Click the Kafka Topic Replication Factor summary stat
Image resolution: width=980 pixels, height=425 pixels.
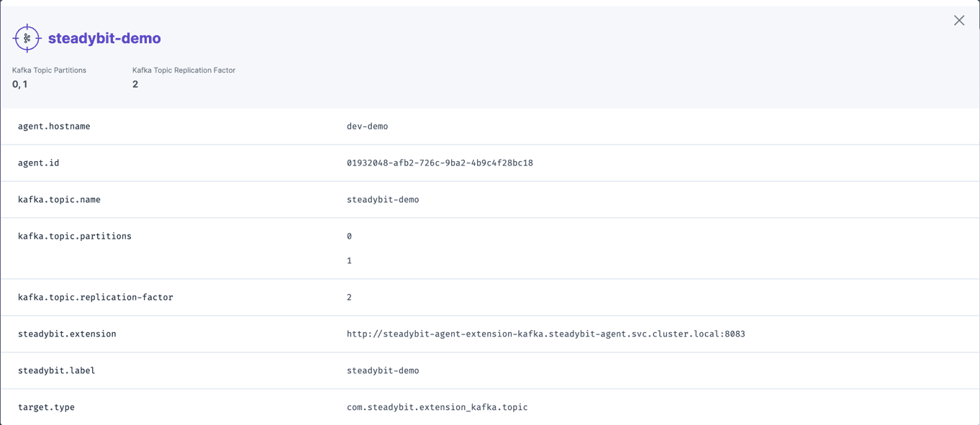click(183, 77)
